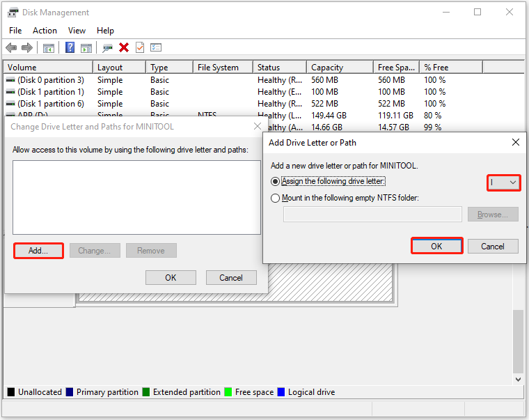
Task: Sort by the Free Space column header
Action: [x=397, y=67]
